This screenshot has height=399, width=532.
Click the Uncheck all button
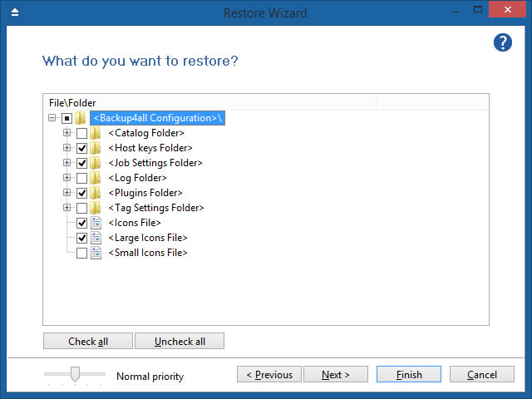pyautogui.click(x=180, y=341)
